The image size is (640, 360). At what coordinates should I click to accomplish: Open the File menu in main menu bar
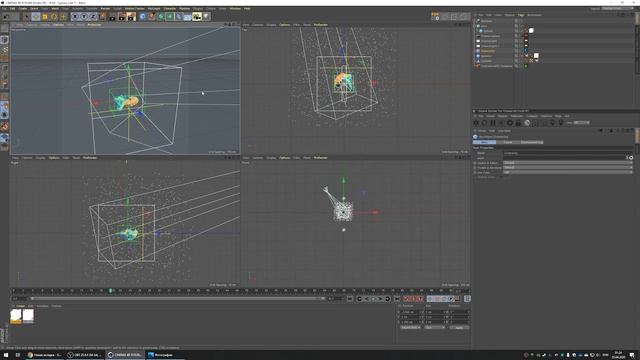click(x=4, y=9)
